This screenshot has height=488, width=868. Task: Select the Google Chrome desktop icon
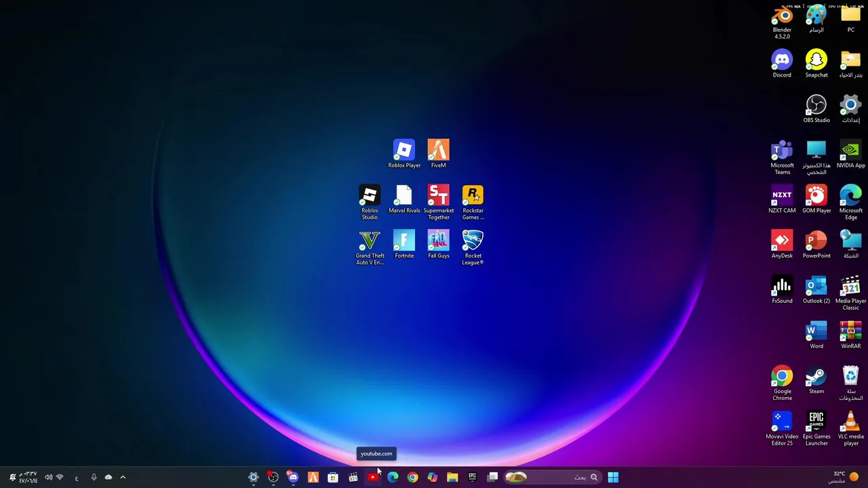click(782, 383)
